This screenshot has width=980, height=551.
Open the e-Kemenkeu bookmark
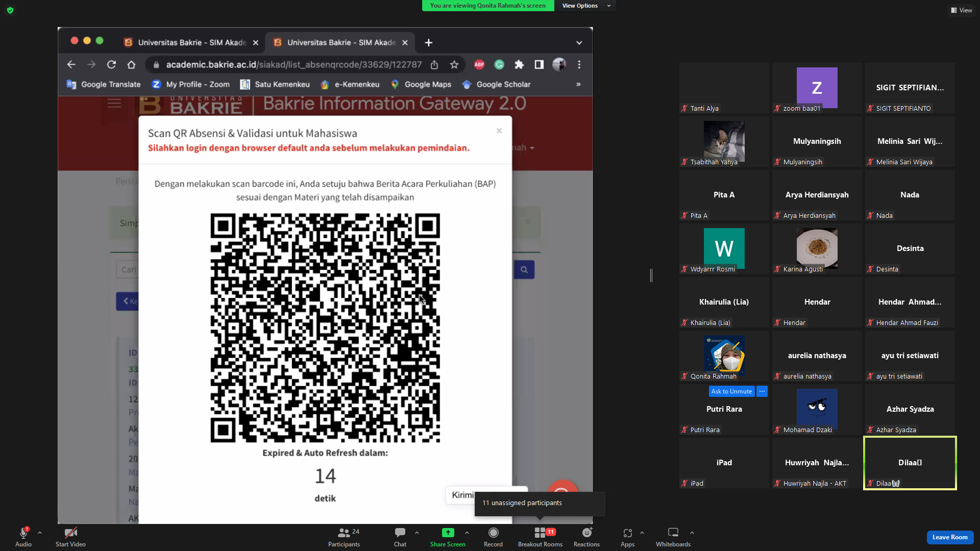coord(350,85)
